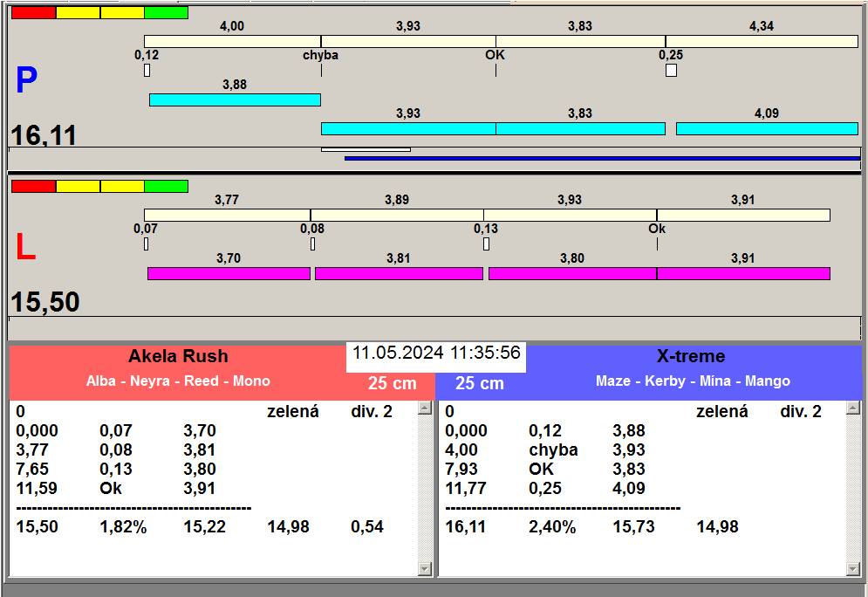Select the magenta 3,91 run bar

pyautogui.click(x=743, y=273)
